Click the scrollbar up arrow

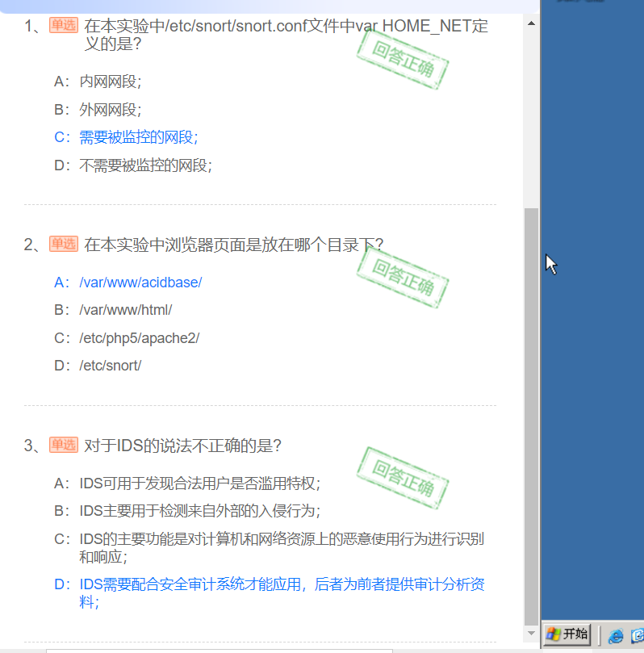click(531, 23)
